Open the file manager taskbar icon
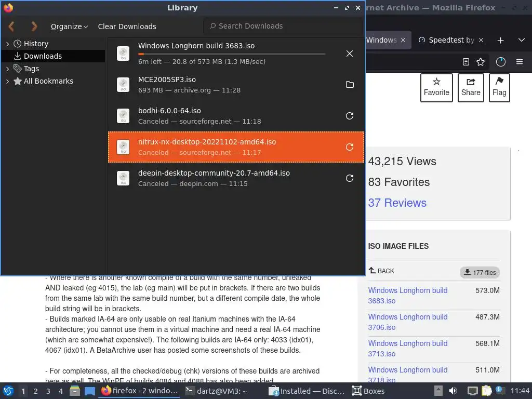This screenshot has height=399, width=532. click(75, 391)
